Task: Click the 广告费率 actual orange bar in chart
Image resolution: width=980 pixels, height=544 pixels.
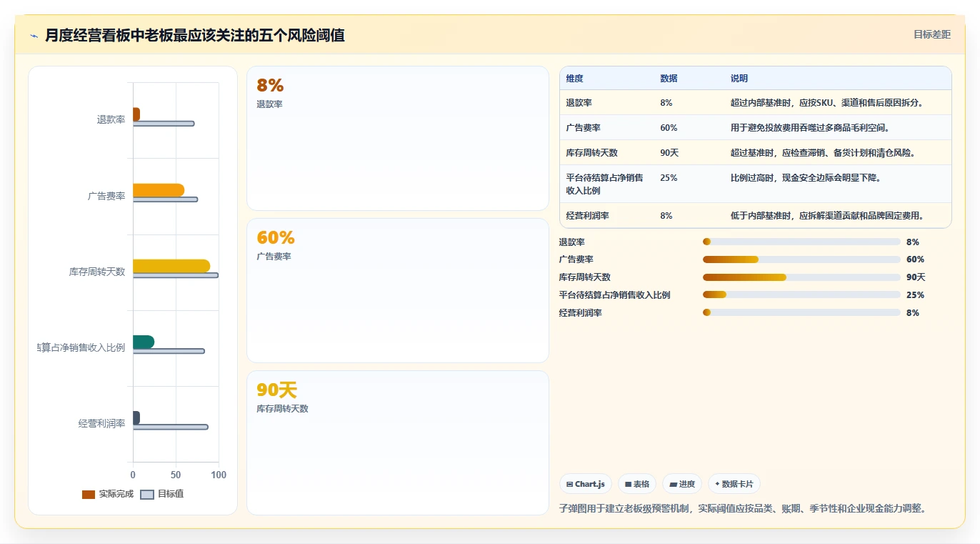Action: pyautogui.click(x=159, y=190)
